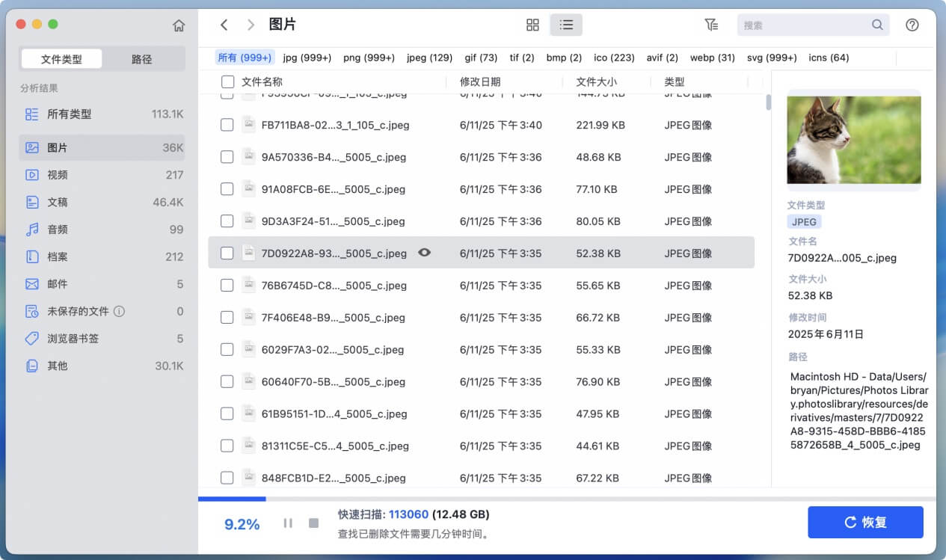Open the filter icon in the toolbar
This screenshot has width=946, height=560.
click(x=711, y=24)
